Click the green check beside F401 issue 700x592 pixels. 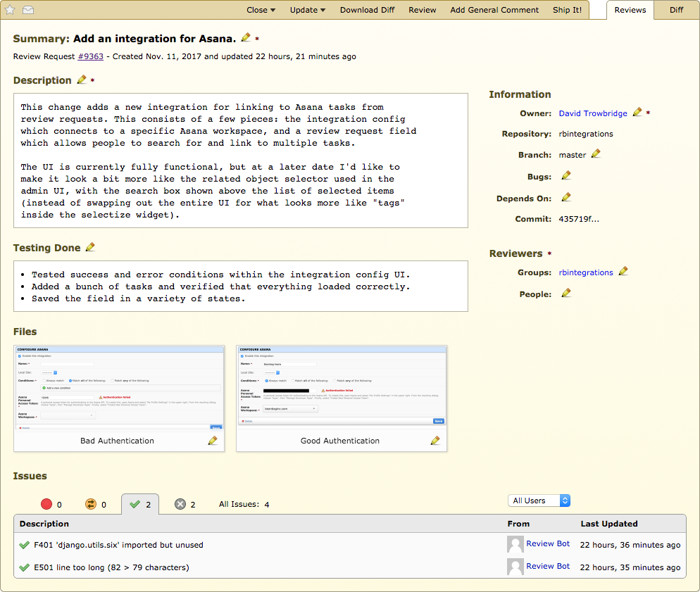pos(24,545)
